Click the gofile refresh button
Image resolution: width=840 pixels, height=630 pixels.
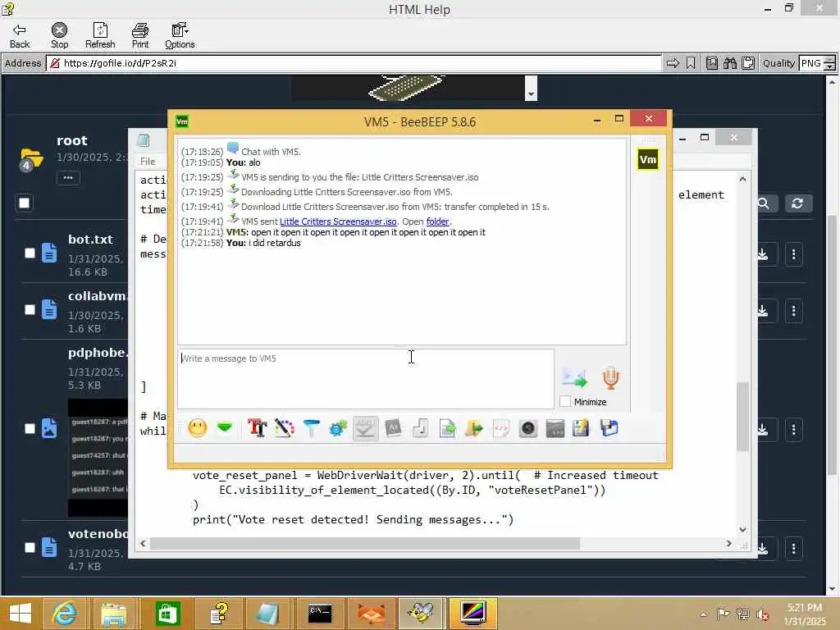tap(797, 203)
